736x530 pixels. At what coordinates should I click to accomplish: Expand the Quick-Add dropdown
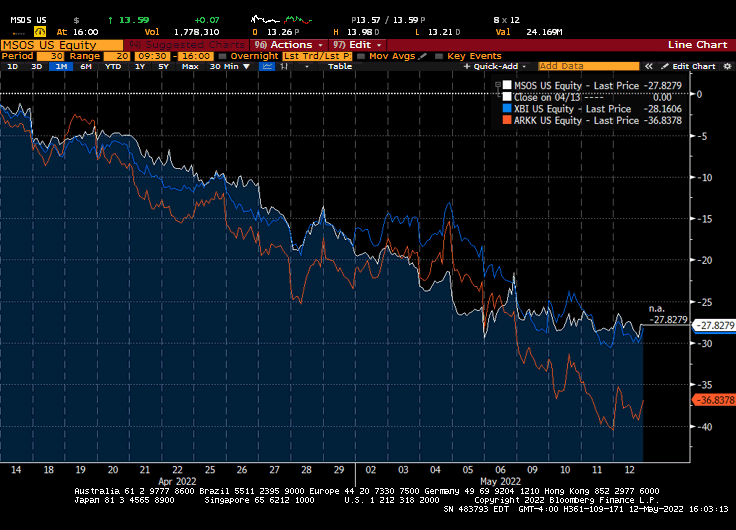click(495, 67)
